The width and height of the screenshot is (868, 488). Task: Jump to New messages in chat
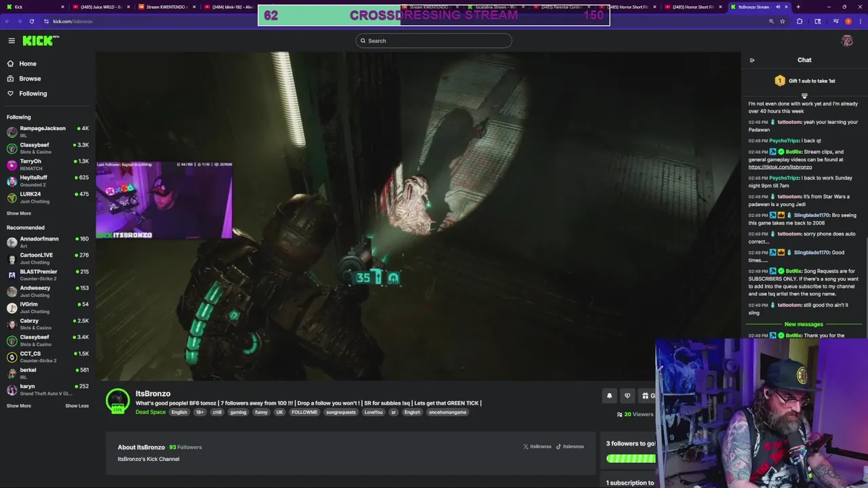point(804,324)
